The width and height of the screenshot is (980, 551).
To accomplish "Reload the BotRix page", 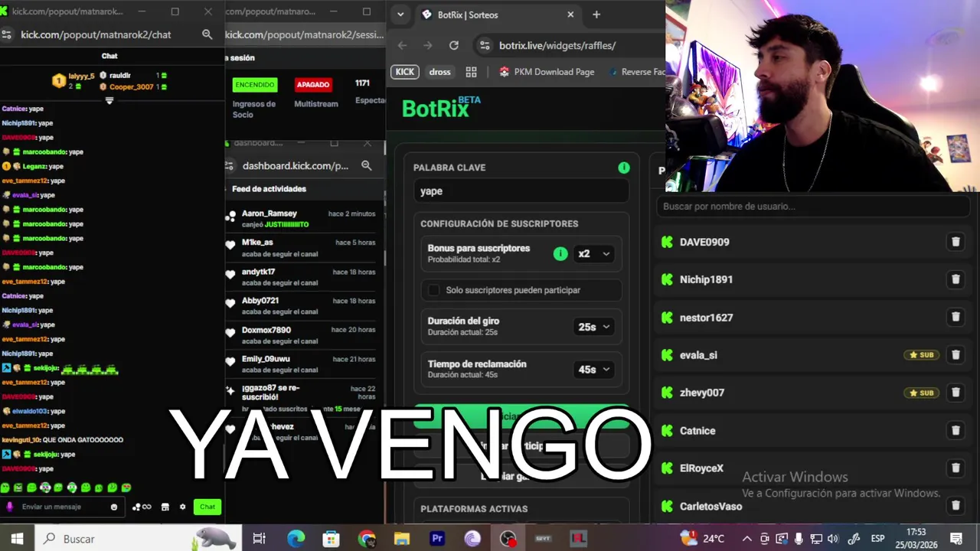I will coord(453,45).
